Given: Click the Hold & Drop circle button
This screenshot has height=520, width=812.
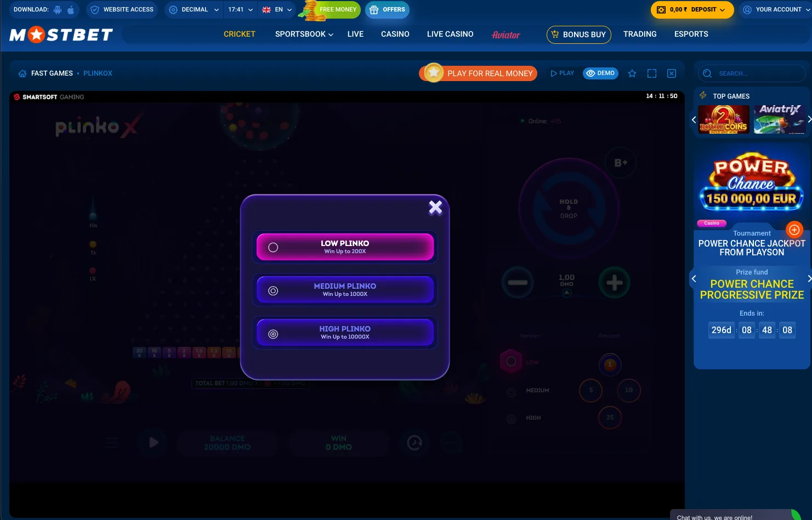Looking at the screenshot, I should (569, 208).
